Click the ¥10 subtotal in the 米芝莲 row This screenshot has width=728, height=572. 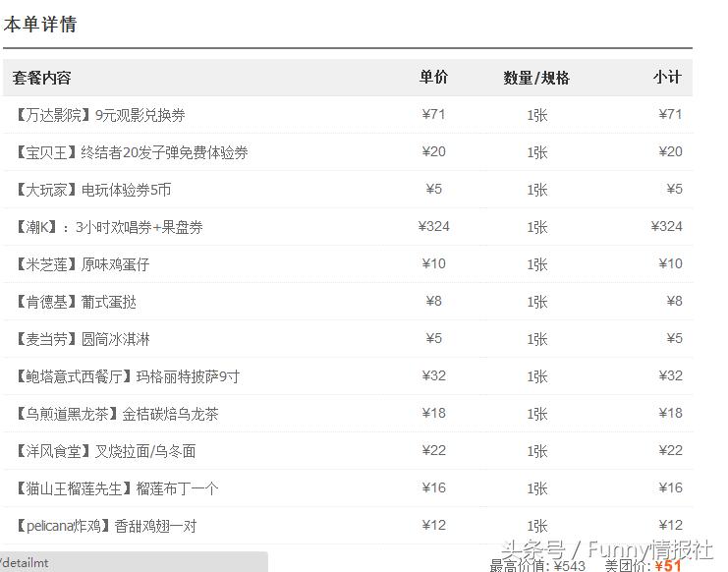(x=670, y=263)
